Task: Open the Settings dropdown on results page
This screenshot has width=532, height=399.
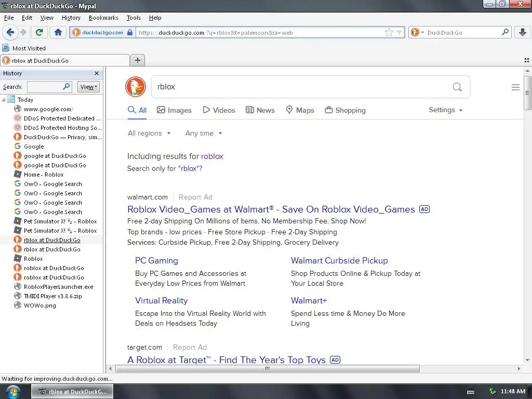Action: coord(445,110)
